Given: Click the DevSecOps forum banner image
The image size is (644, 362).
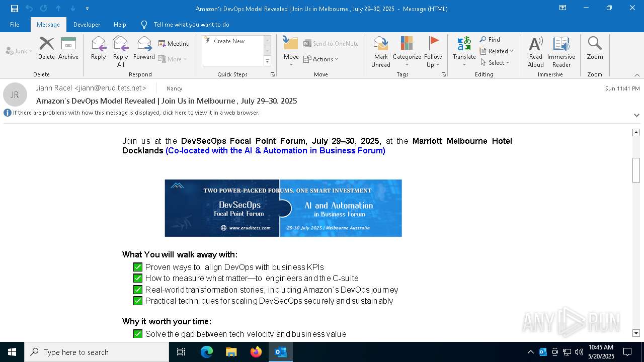Looking at the screenshot, I should tap(283, 208).
